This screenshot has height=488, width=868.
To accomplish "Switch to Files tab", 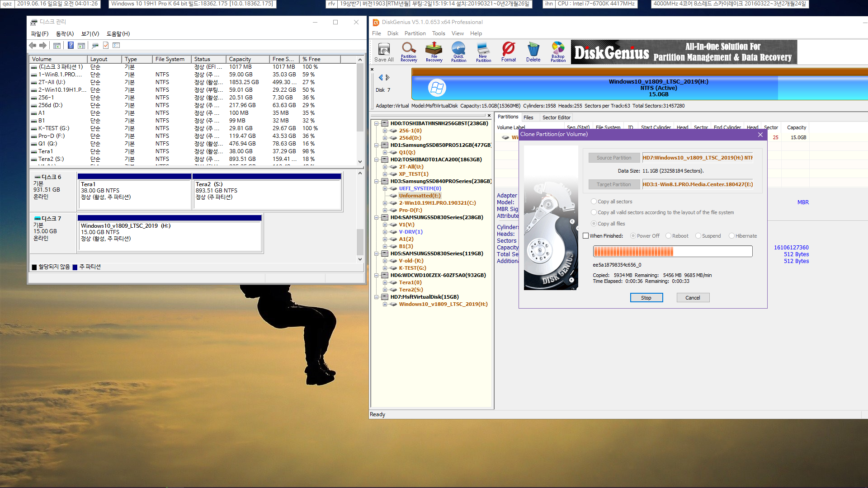I will (528, 117).
